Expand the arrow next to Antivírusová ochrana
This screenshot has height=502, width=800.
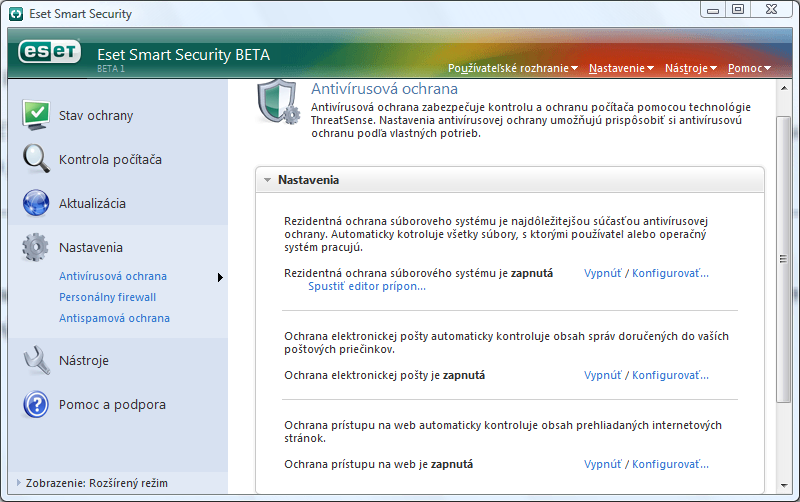[220, 278]
